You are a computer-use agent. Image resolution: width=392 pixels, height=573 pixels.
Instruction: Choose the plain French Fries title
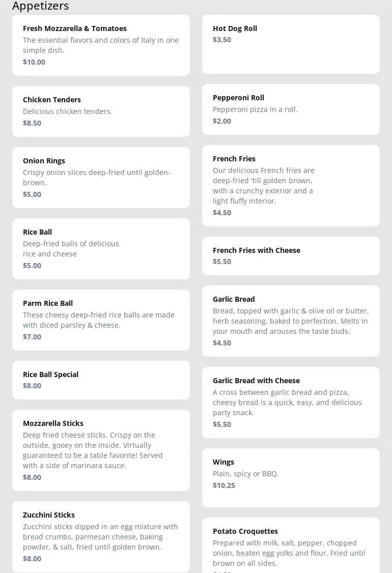pos(234,159)
